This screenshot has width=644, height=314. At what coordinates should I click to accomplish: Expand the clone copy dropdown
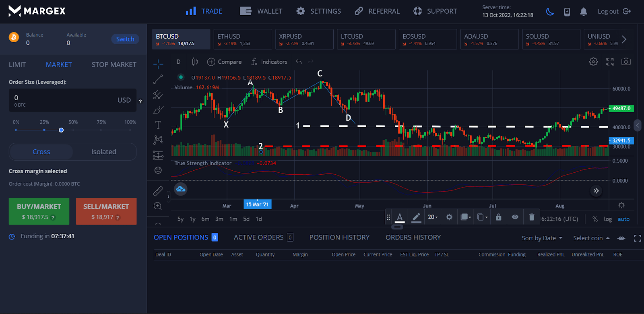click(x=482, y=217)
